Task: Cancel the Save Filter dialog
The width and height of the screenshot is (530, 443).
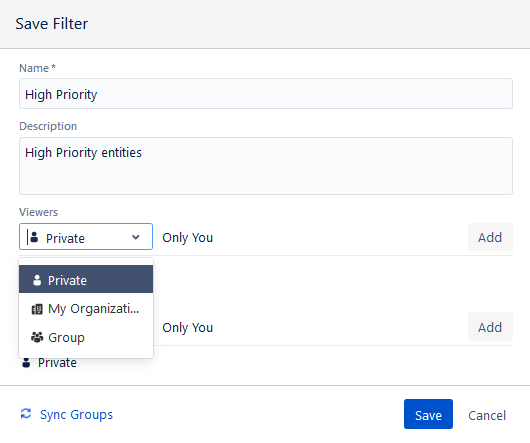Action: (x=487, y=415)
